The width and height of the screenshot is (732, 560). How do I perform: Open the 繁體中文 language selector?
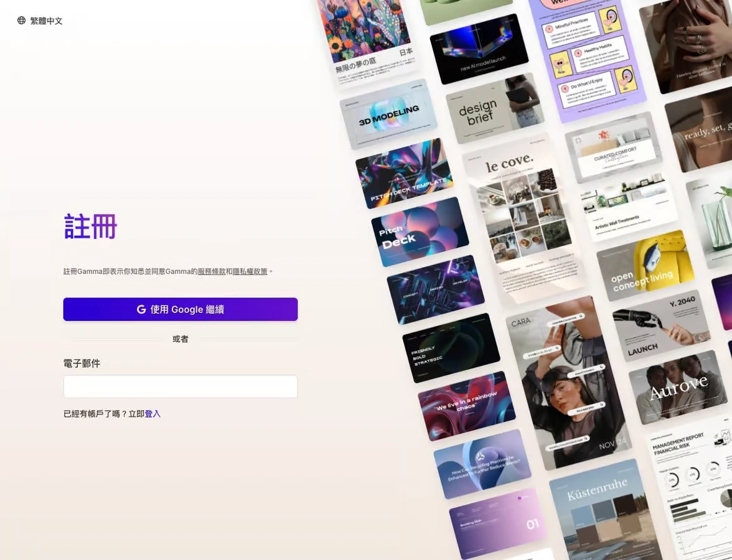[x=40, y=21]
